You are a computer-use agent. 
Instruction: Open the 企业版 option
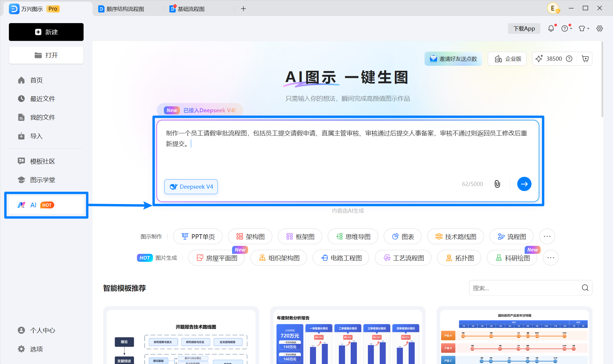[507, 59]
